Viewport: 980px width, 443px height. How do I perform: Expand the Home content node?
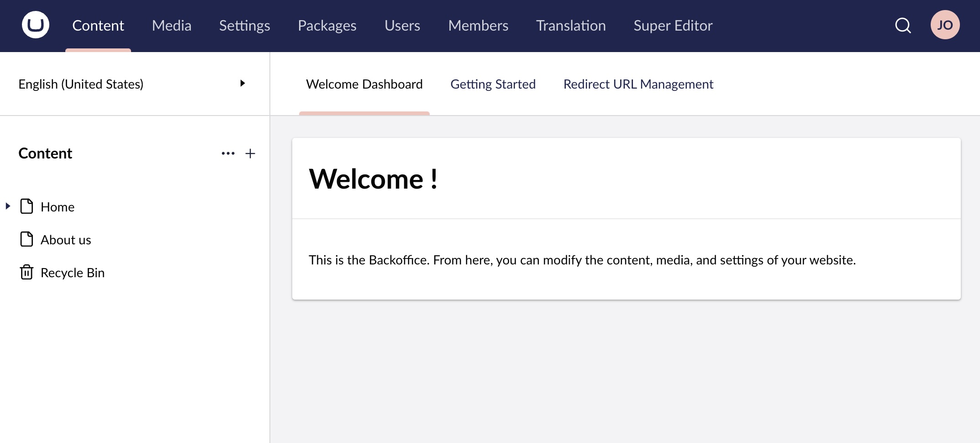point(8,206)
